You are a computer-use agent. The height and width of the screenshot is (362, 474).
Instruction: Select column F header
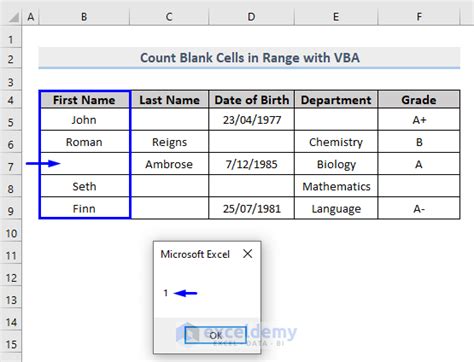(419, 17)
